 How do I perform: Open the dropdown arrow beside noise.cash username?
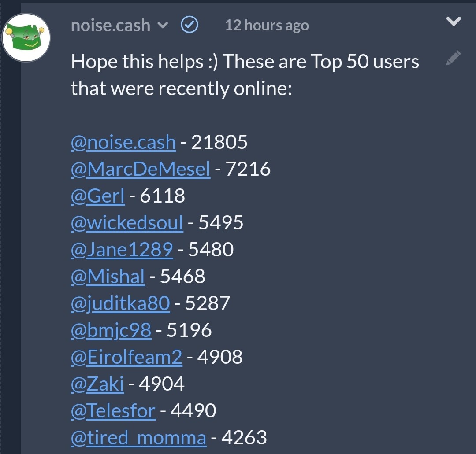[x=163, y=26]
